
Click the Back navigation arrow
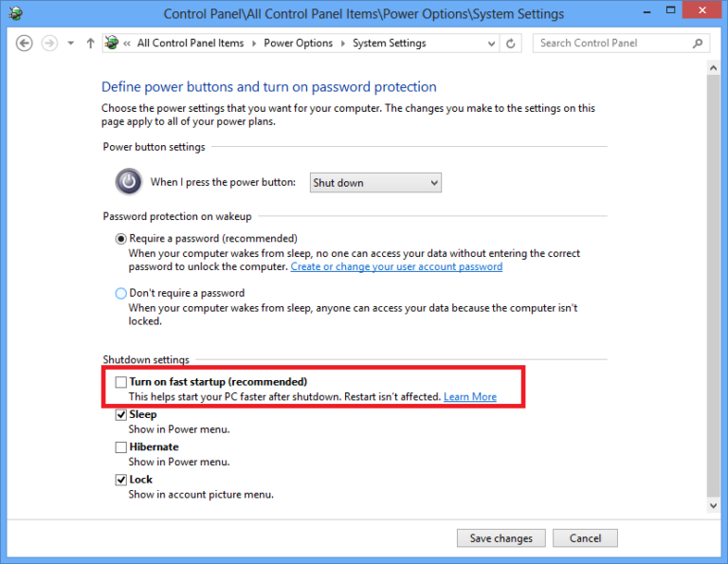[x=26, y=44]
